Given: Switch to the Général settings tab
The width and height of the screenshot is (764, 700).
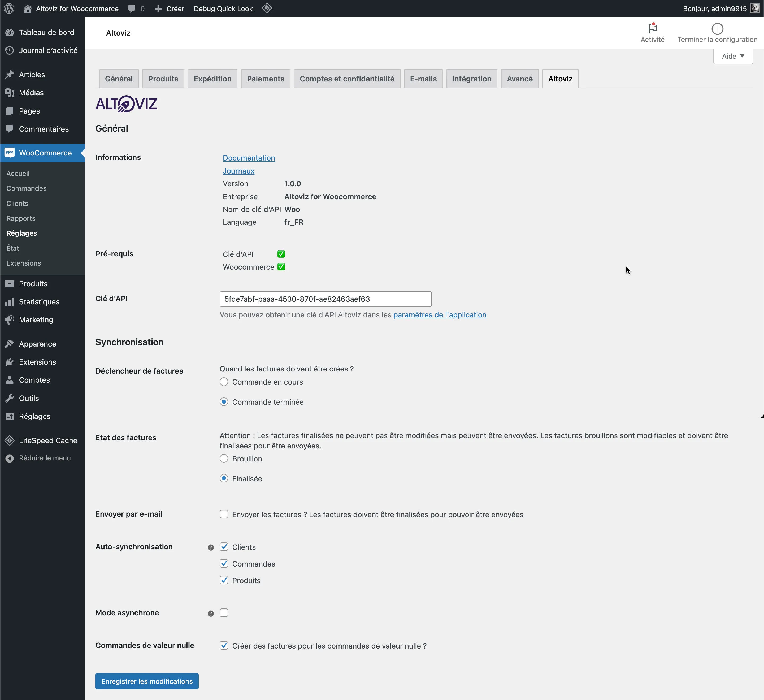Looking at the screenshot, I should 119,79.
